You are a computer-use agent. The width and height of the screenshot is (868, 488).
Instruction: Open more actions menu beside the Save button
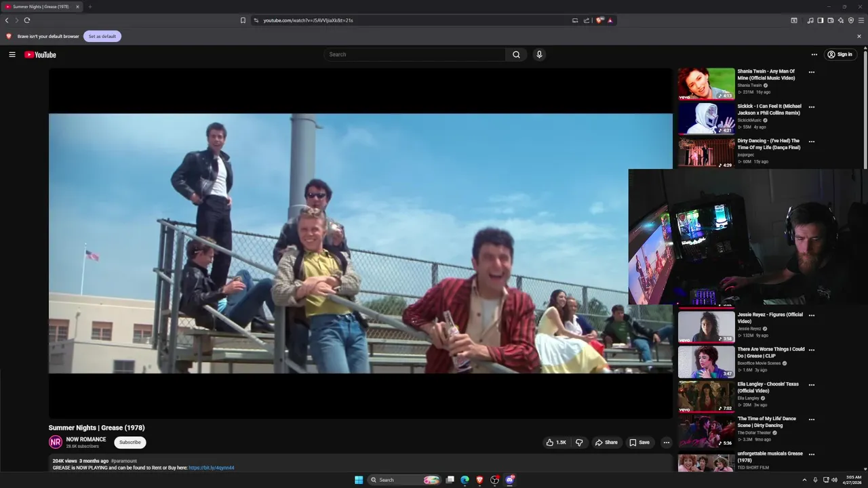coord(667,443)
